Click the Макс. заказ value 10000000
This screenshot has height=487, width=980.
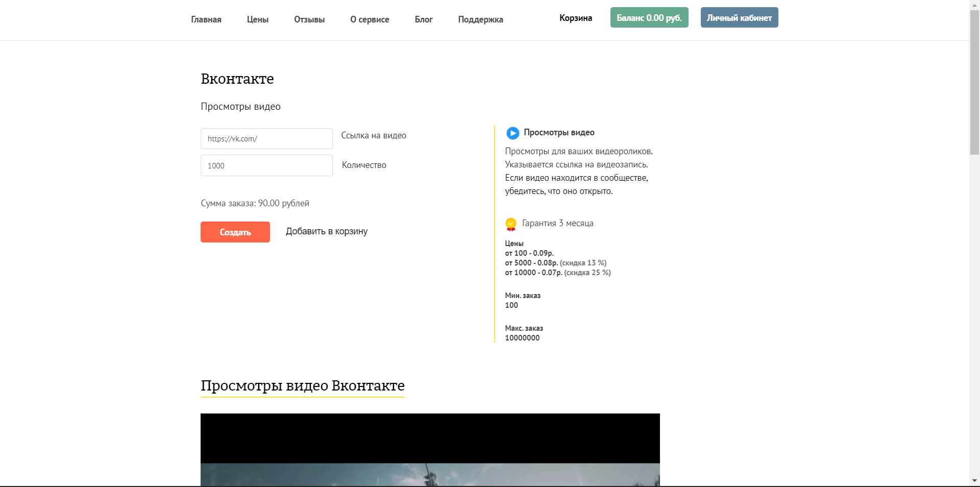coord(522,338)
